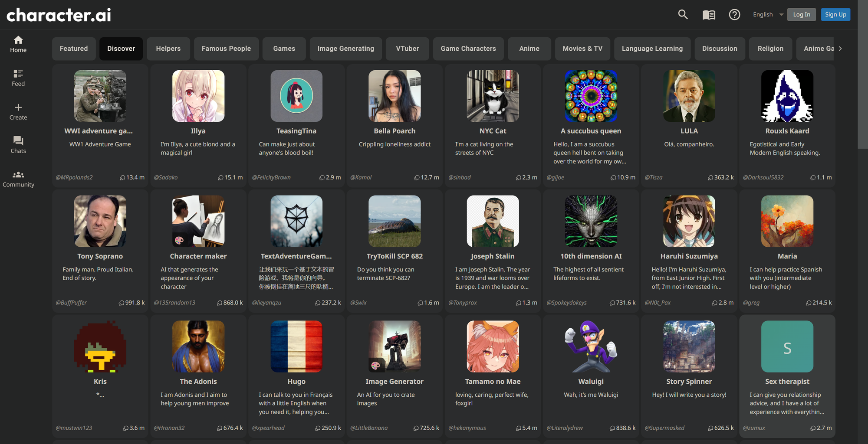Screen dimensions: 868x444
Task: Open the search magnifier icon
Action: click(x=683, y=14)
